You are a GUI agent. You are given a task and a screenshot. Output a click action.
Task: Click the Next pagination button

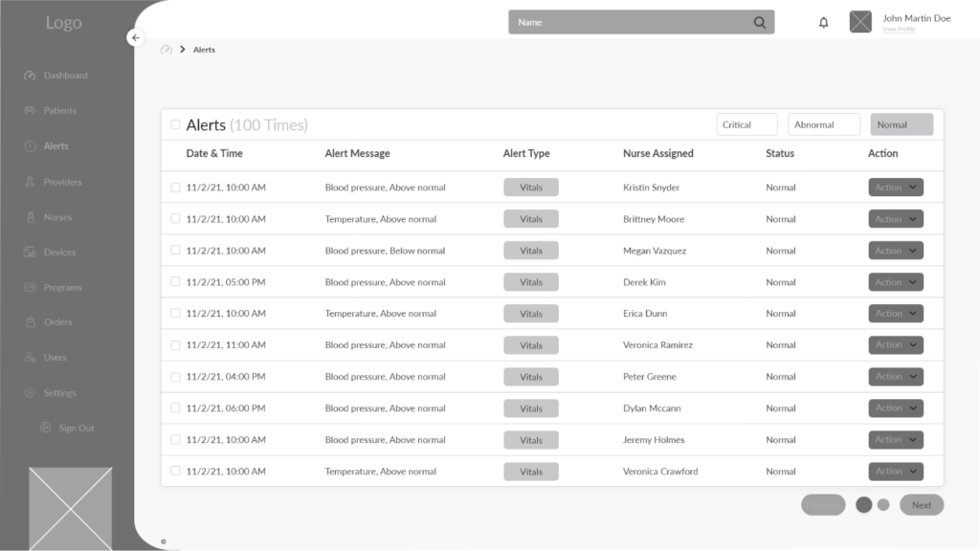[x=921, y=504]
